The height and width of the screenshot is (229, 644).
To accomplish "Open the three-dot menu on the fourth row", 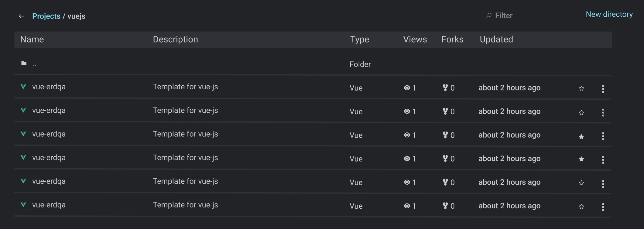I will (603, 159).
